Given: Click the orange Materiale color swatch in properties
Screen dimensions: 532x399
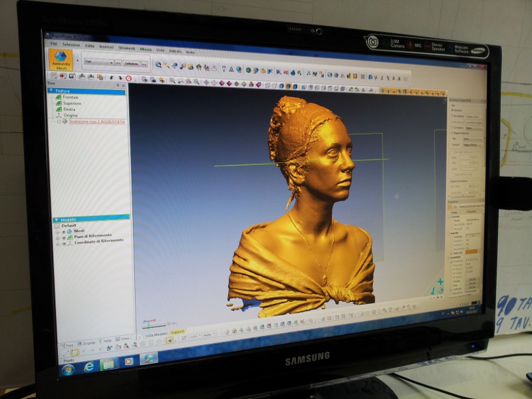Looking at the screenshot, I should point(472,252).
